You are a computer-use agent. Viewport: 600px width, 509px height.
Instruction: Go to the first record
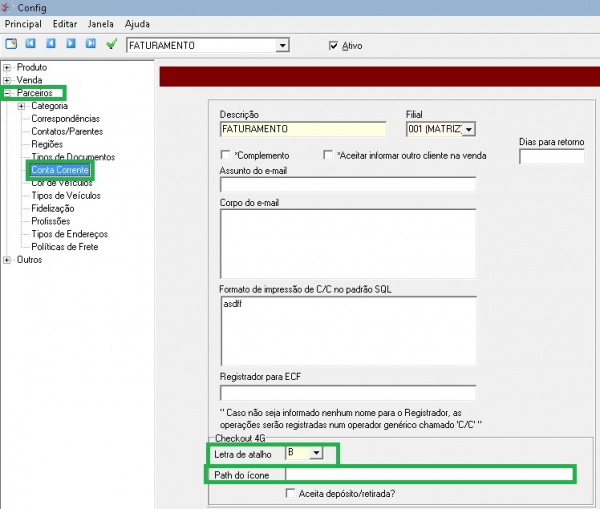(x=31, y=45)
